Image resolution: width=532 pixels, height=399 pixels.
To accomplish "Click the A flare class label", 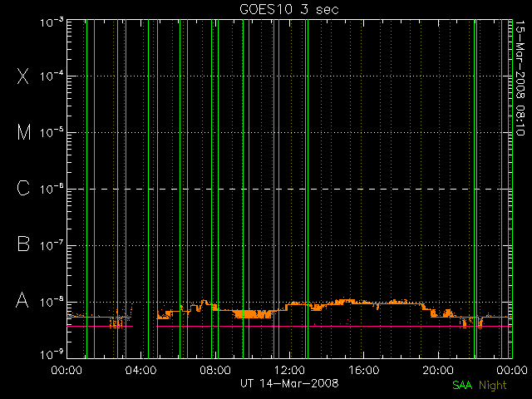I will (22, 299).
